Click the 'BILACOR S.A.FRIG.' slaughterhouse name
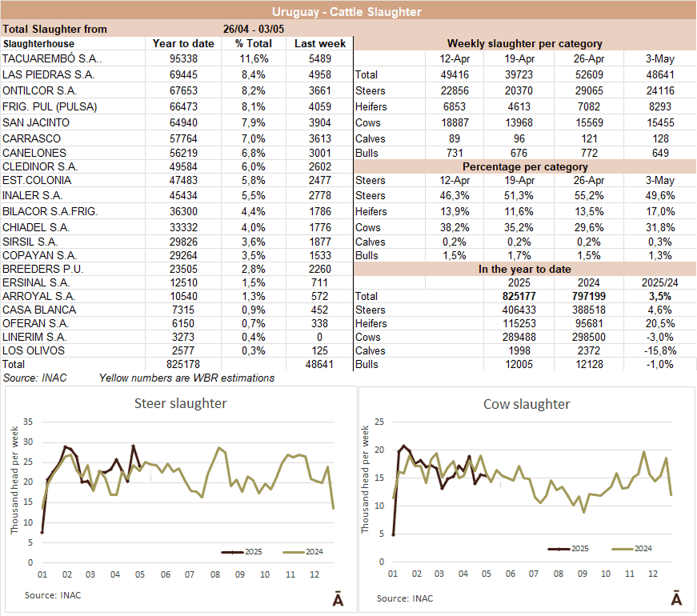Image resolution: width=697 pixels, height=616 pixels. pos(50,211)
